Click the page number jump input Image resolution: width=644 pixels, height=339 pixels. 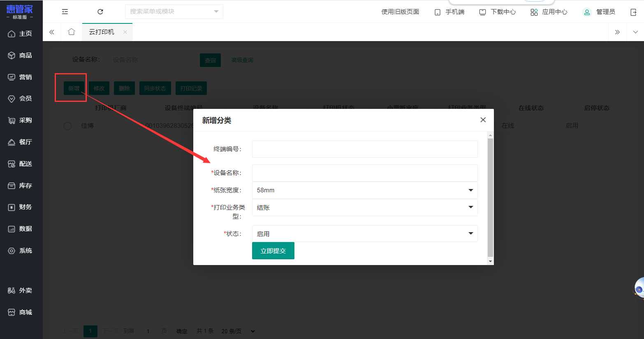point(148,331)
